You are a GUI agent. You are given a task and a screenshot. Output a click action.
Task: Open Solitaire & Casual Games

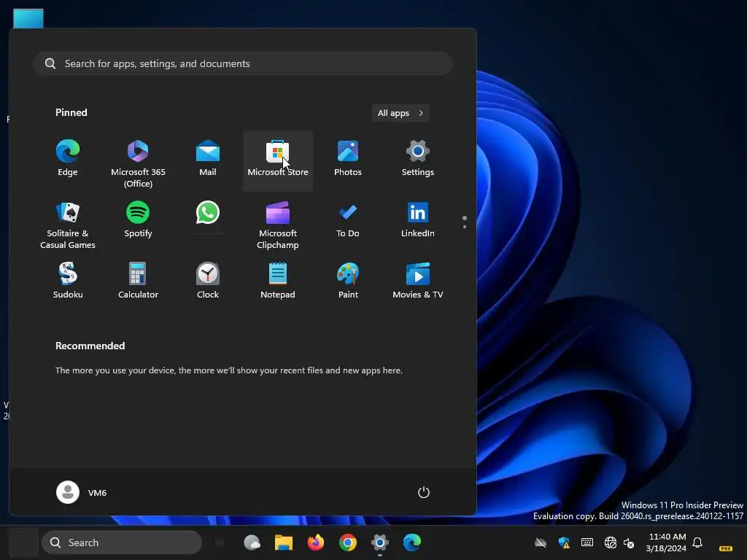coord(68,225)
